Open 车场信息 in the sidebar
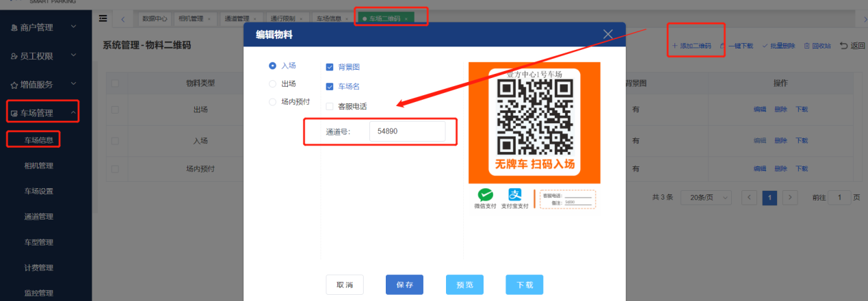The width and height of the screenshot is (868, 301). 39,140
